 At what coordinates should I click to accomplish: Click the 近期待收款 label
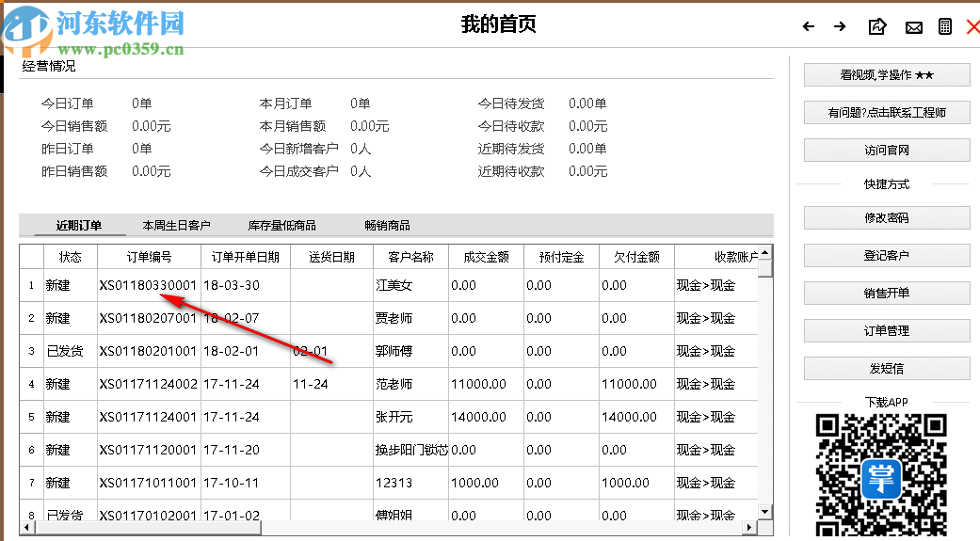[x=511, y=171]
